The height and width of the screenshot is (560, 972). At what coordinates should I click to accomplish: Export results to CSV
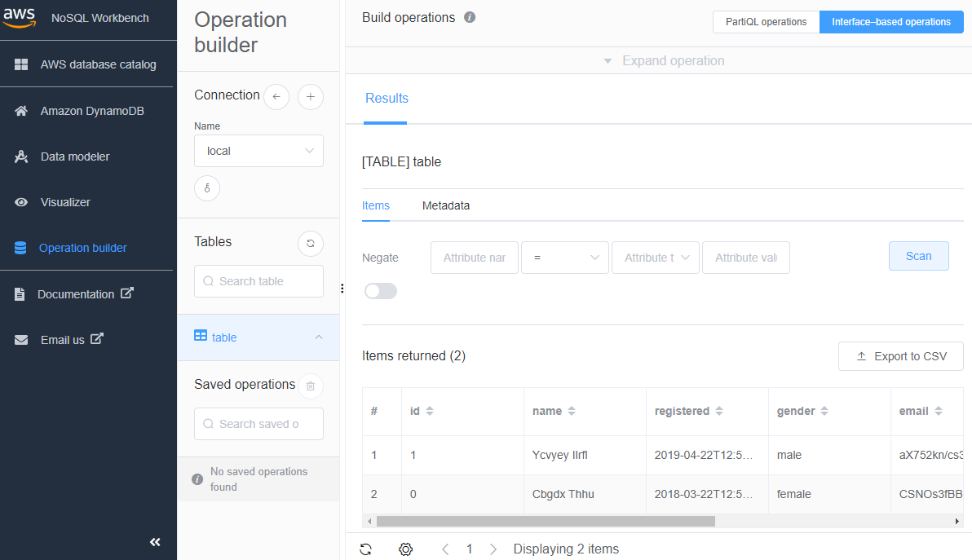click(x=901, y=356)
